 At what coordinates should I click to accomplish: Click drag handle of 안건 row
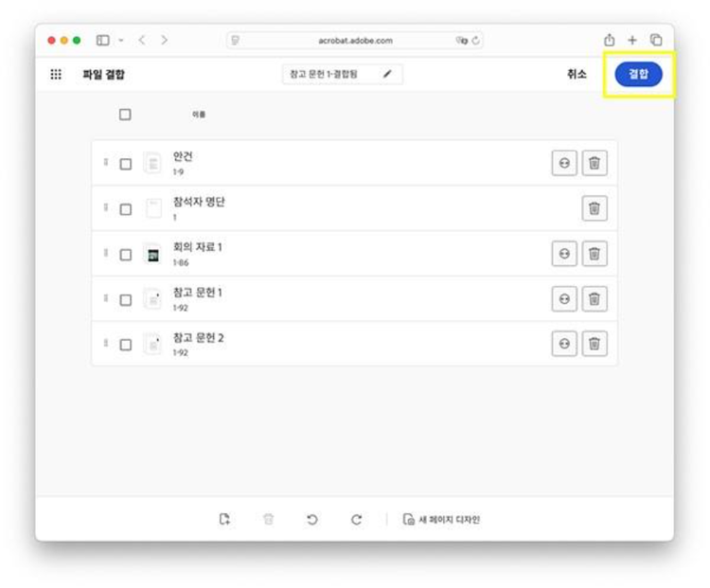pos(105,162)
